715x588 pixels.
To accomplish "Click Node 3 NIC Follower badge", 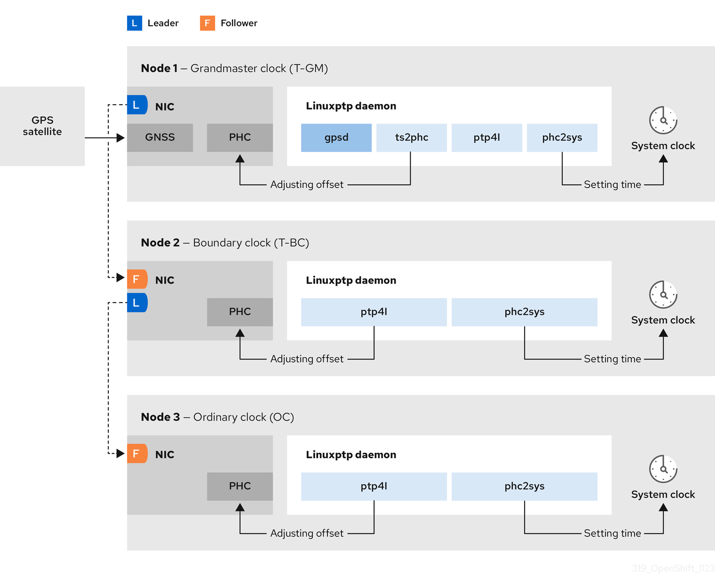I will click(x=137, y=454).
